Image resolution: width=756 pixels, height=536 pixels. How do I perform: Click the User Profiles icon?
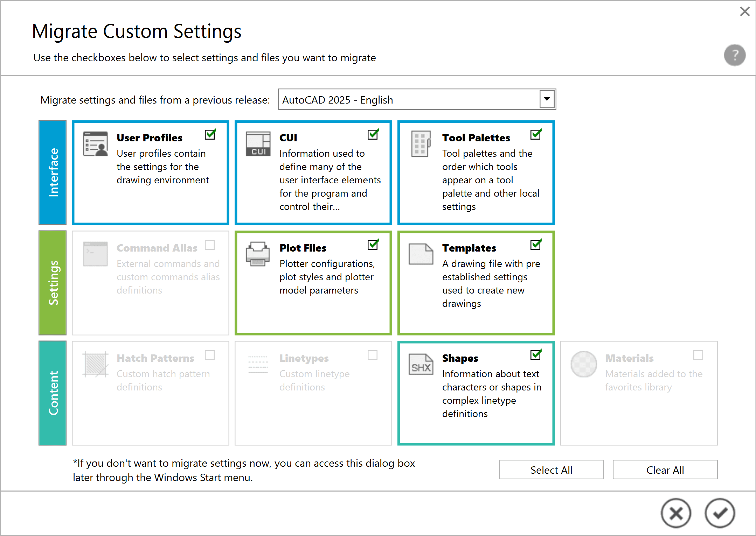click(x=95, y=144)
